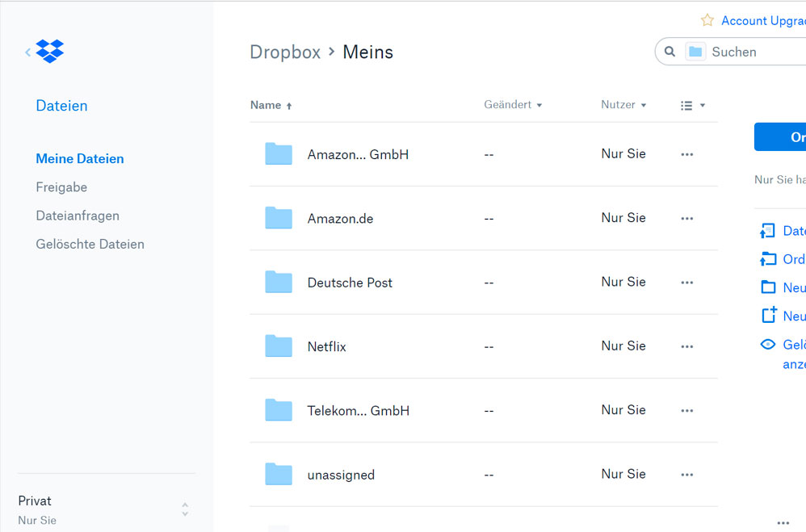Open the Amazon... GmbH folder icon
Image resolution: width=806 pixels, height=532 pixels.
[x=279, y=153]
